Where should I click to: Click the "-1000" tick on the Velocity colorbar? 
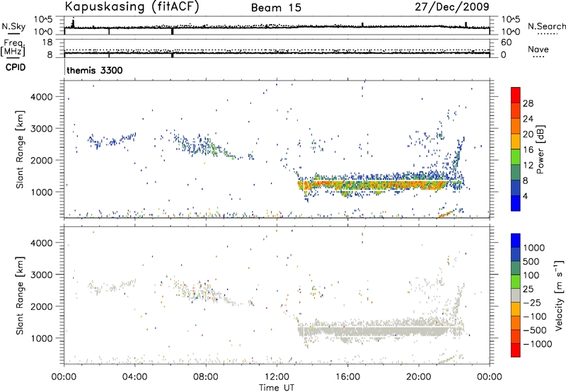538,344
